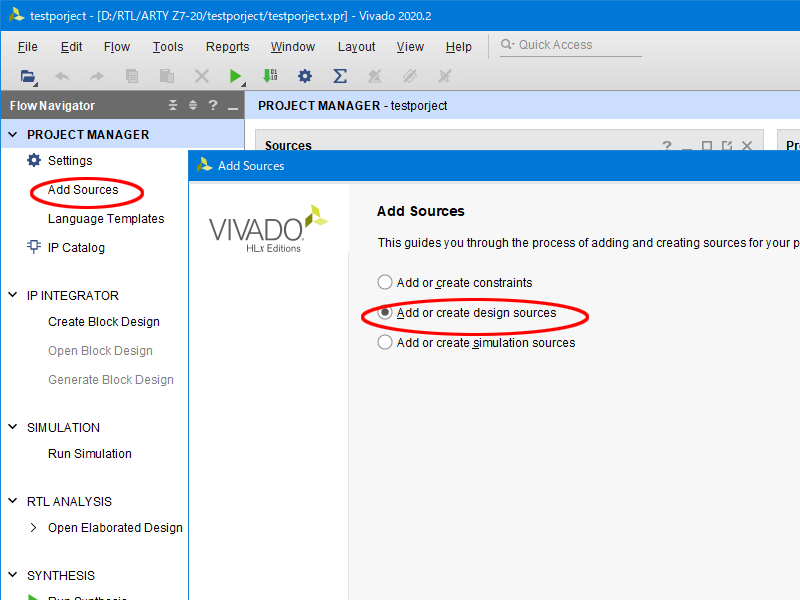Select Add or create simulation sources option
Viewport: 800px width, 600px height.
(x=385, y=343)
